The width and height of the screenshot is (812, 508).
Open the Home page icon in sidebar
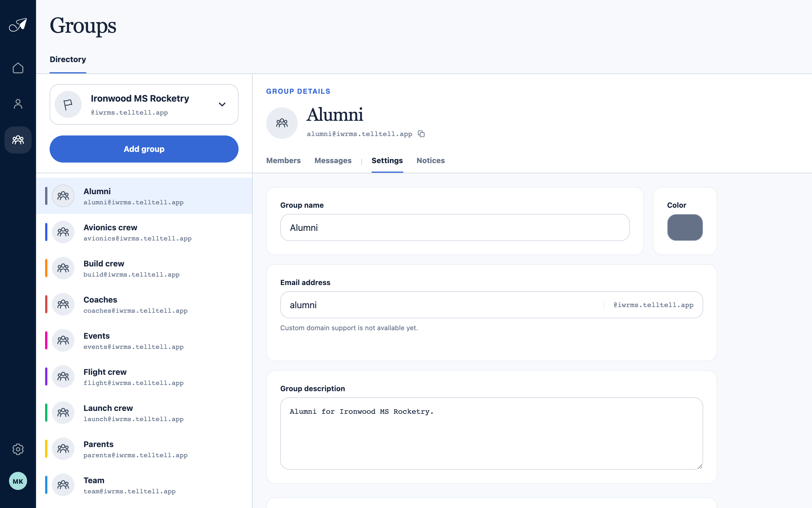(x=18, y=68)
